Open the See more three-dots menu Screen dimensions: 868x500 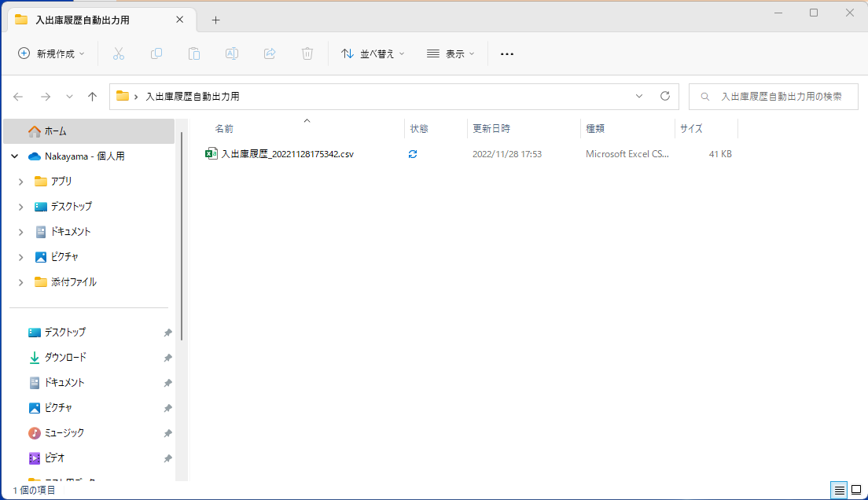[x=507, y=53]
